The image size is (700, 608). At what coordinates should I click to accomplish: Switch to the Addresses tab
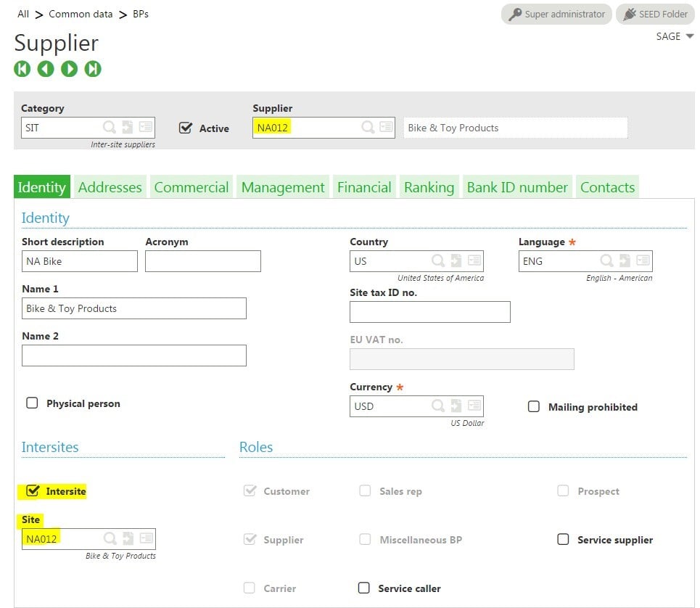110,187
